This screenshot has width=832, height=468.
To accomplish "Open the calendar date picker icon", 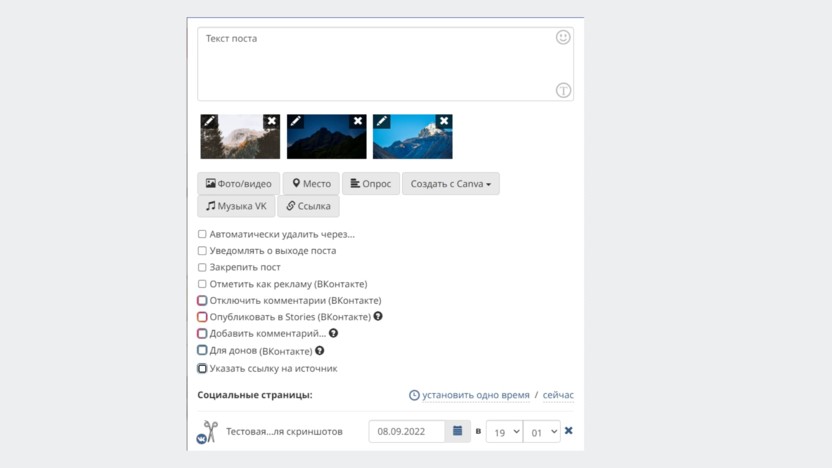I will pyautogui.click(x=458, y=431).
